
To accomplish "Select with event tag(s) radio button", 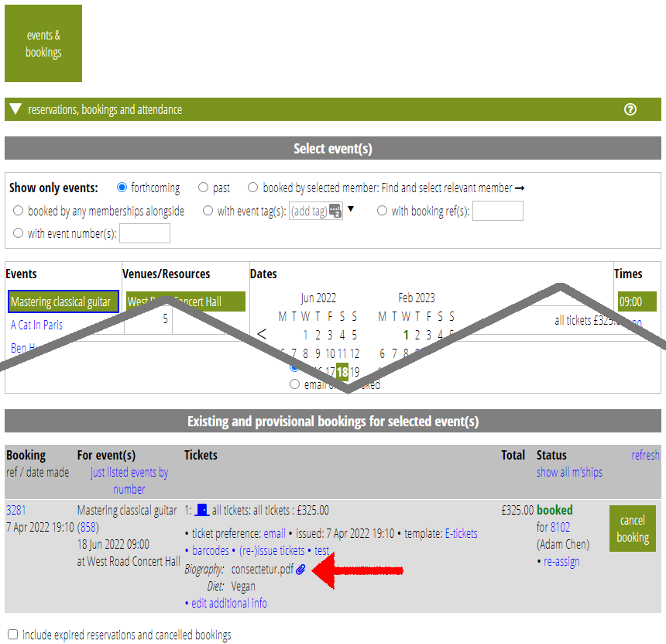I will [x=208, y=211].
